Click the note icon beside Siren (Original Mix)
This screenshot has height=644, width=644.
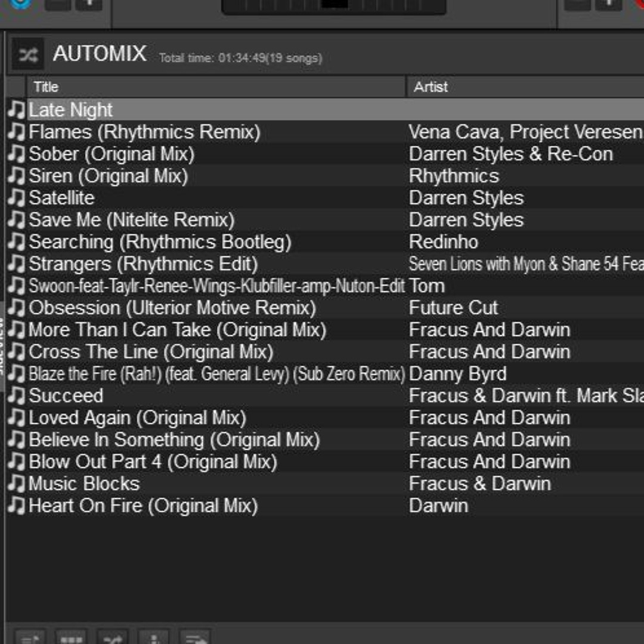pyautogui.click(x=17, y=176)
